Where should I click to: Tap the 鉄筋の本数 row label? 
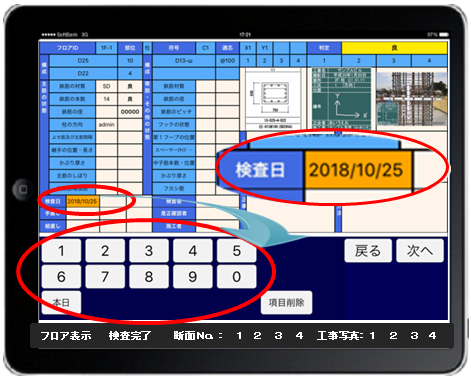click(72, 99)
